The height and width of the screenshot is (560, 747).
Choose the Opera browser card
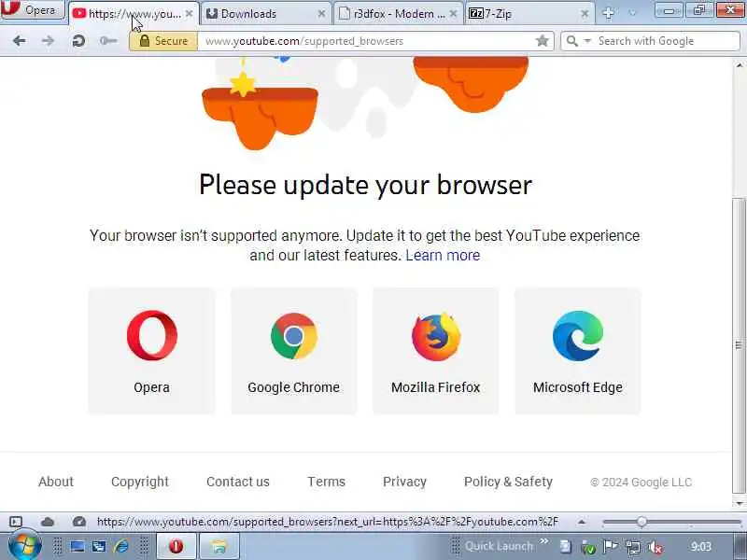tap(151, 351)
